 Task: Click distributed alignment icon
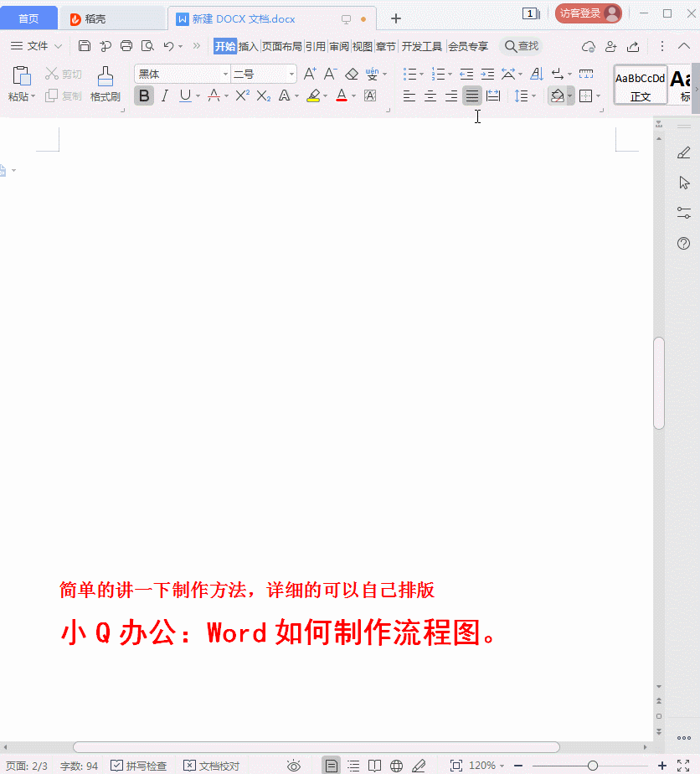coord(493,95)
